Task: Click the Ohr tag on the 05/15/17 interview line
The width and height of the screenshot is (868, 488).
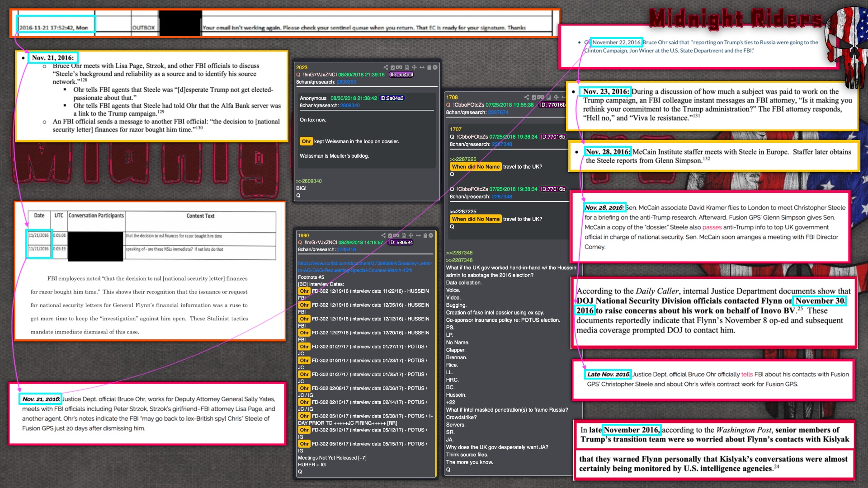Action: click(x=304, y=444)
